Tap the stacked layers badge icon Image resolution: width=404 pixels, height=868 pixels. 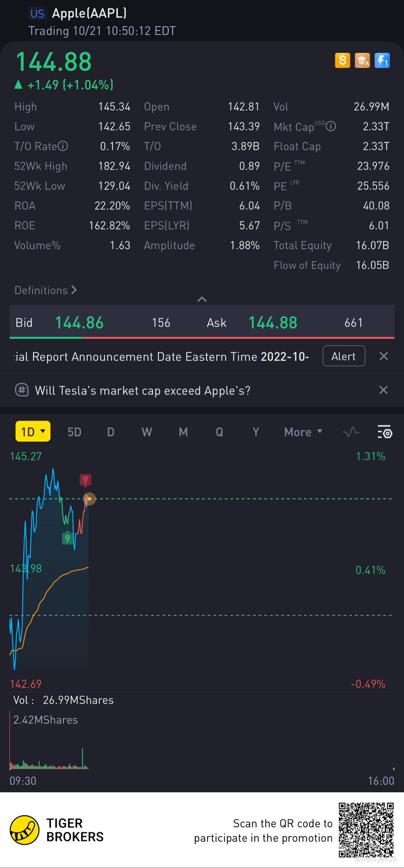(362, 60)
